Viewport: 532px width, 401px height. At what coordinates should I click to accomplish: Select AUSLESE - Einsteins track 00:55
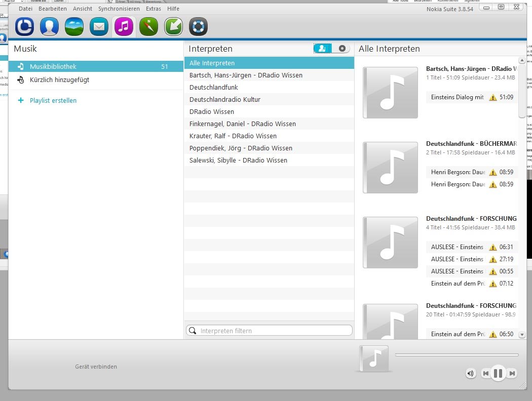pyautogui.click(x=472, y=271)
